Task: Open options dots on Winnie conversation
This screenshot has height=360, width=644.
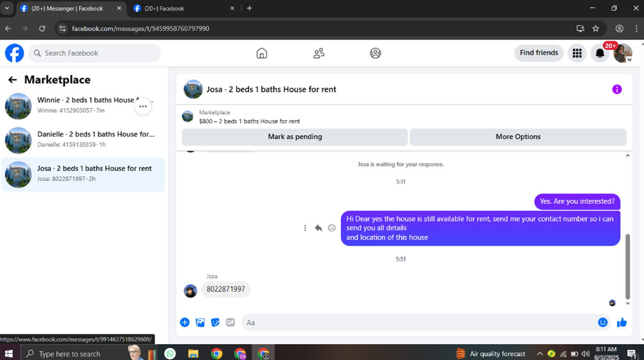Action: [x=143, y=106]
